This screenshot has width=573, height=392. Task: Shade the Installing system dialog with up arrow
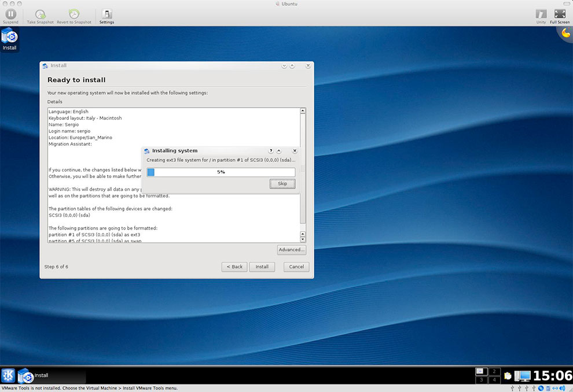279,151
